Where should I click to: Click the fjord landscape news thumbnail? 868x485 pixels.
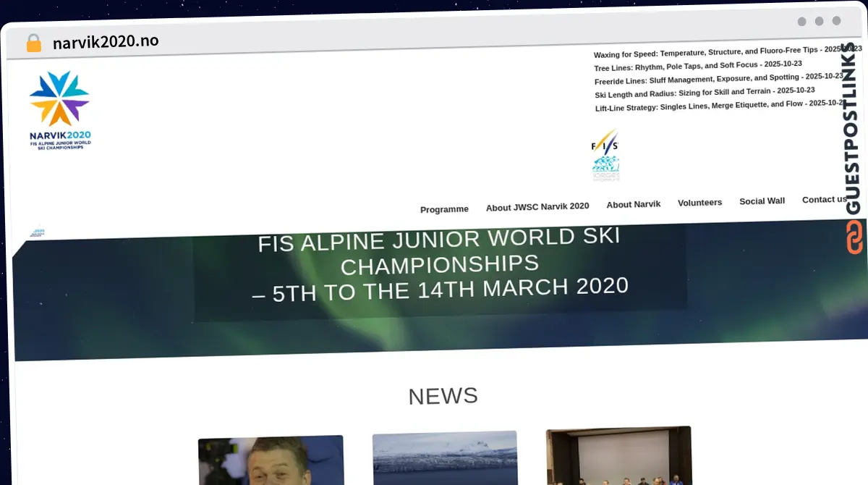(x=444, y=458)
